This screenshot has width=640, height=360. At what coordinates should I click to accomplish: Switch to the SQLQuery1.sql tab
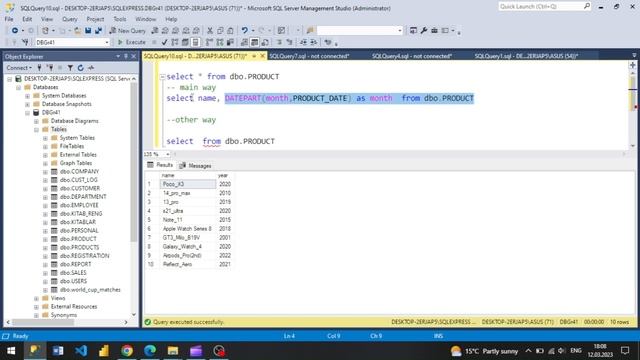click(x=526, y=56)
